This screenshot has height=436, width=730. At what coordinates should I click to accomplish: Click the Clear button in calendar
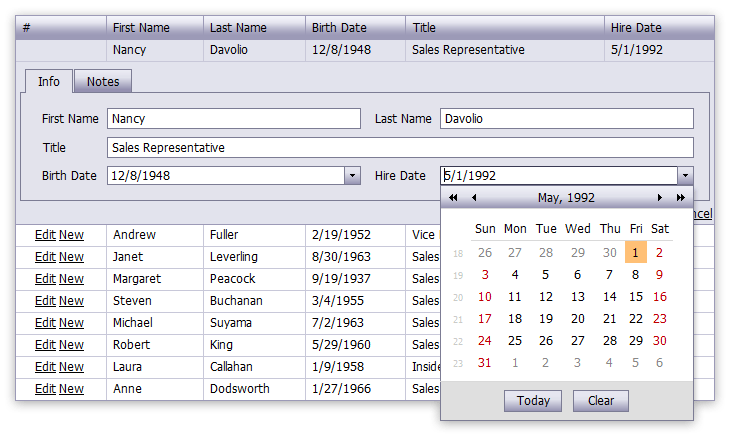[601, 401]
